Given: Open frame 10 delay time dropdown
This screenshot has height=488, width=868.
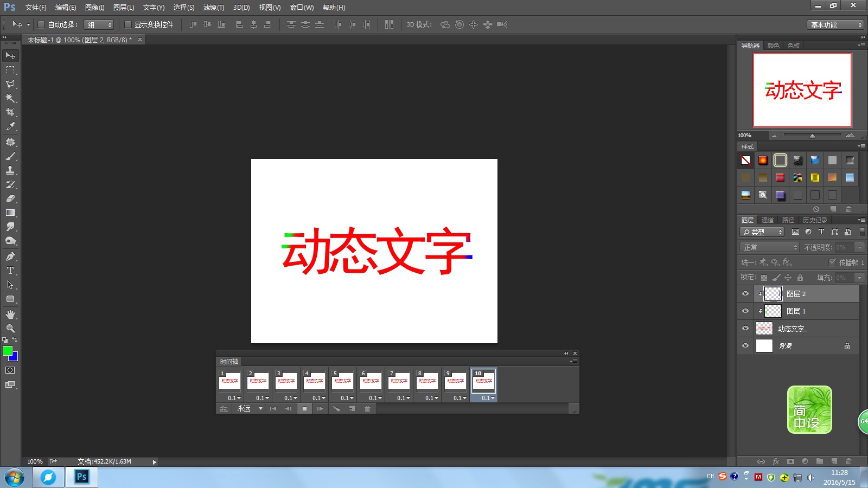Looking at the screenshot, I should [x=488, y=398].
